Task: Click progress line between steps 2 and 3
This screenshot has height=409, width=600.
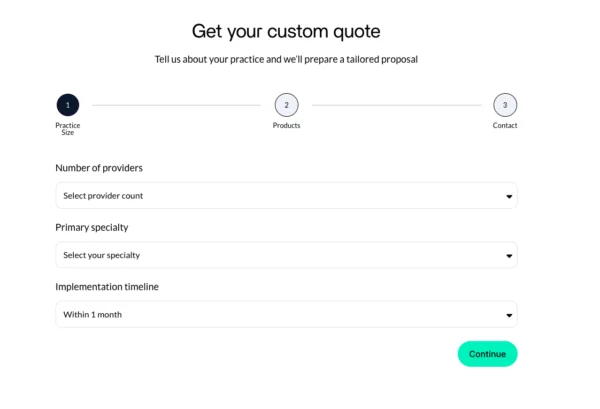Action: (x=396, y=105)
